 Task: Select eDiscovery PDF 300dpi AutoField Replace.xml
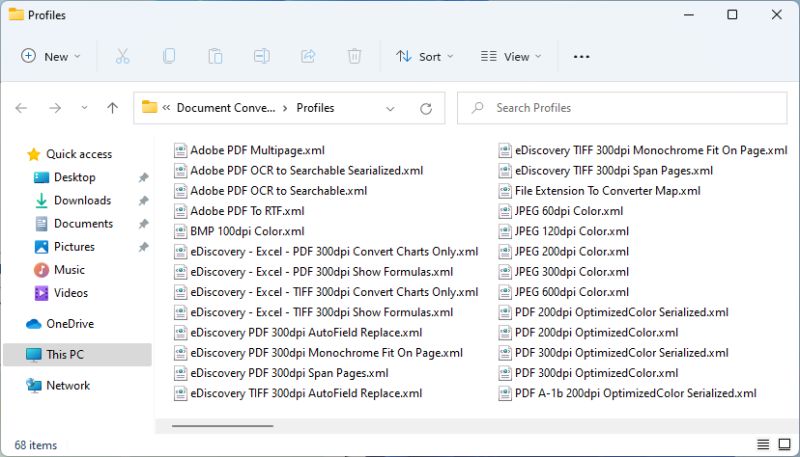tap(306, 333)
